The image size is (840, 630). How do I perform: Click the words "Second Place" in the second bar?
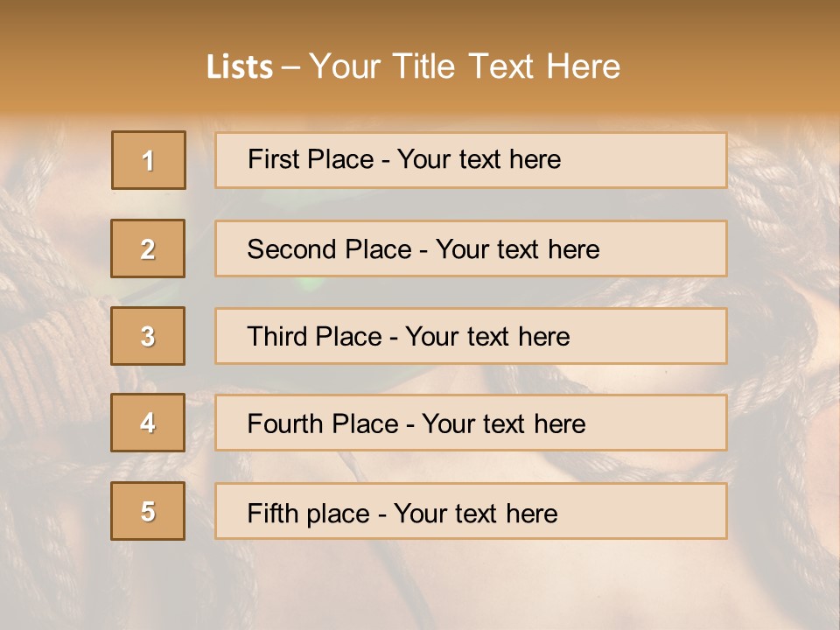pyautogui.click(x=329, y=249)
